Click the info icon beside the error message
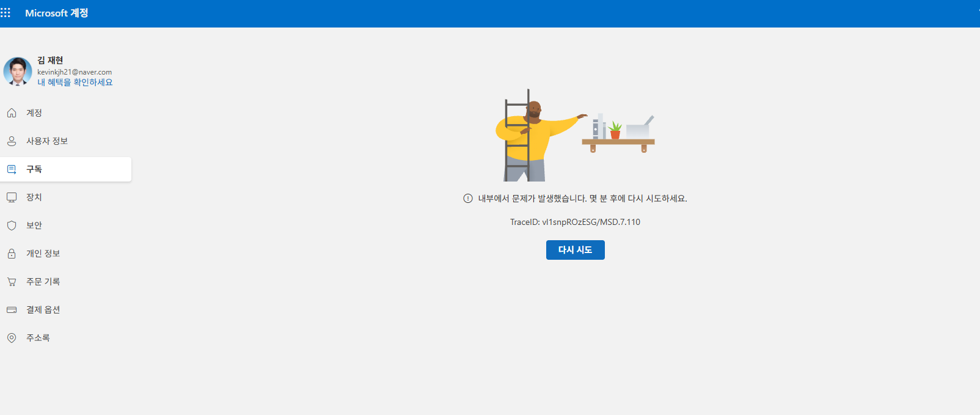The image size is (980, 415). (468, 199)
